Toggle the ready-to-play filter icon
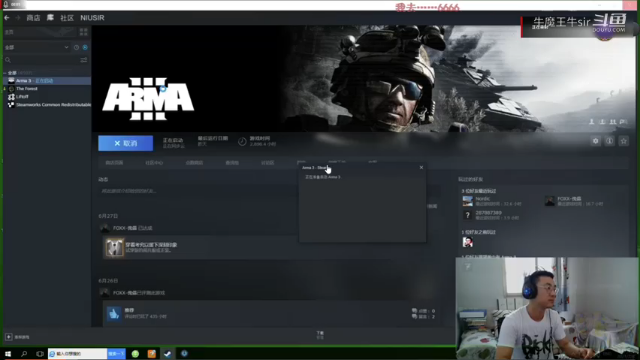Image resolution: width=640 pixels, height=360 pixels. point(85,47)
